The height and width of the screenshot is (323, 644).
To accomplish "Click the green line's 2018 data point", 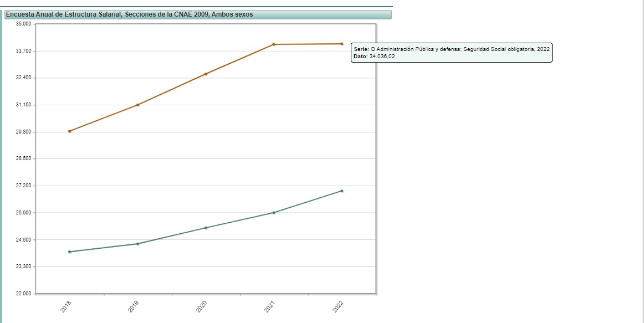I will (x=69, y=252).
